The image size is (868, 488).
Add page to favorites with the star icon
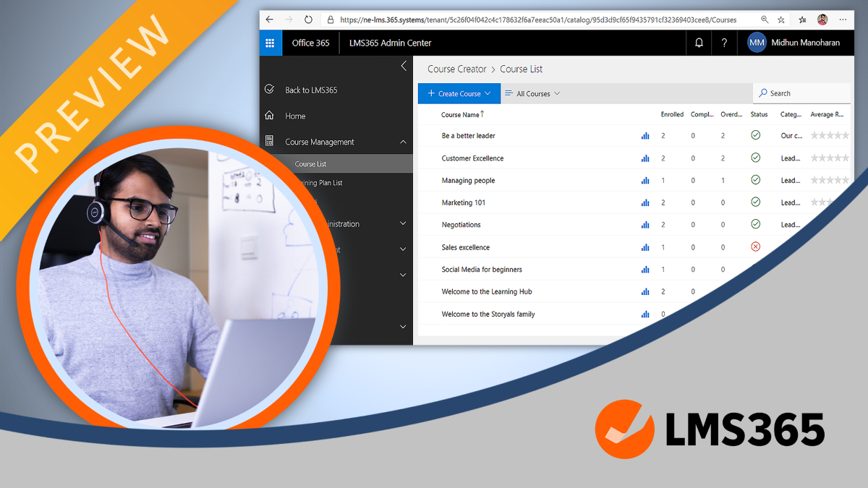[x=781, y=20]
